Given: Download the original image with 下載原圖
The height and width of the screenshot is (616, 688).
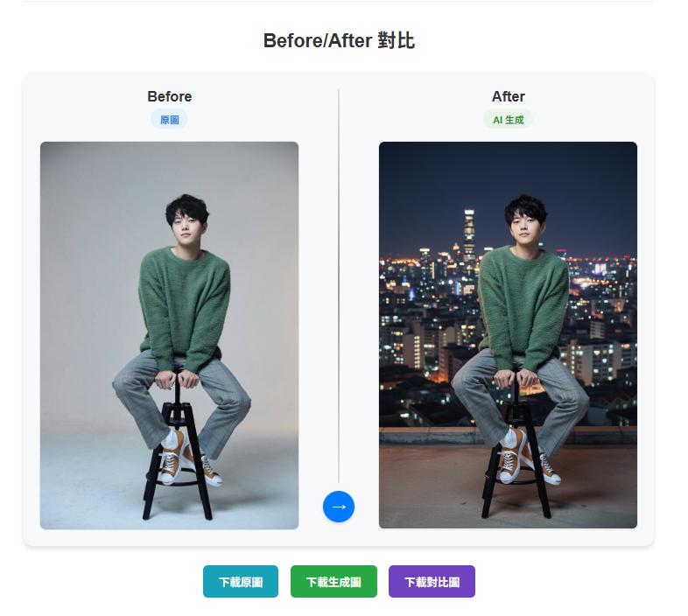Looking at the screenshot, I should (x=241, y=581).
